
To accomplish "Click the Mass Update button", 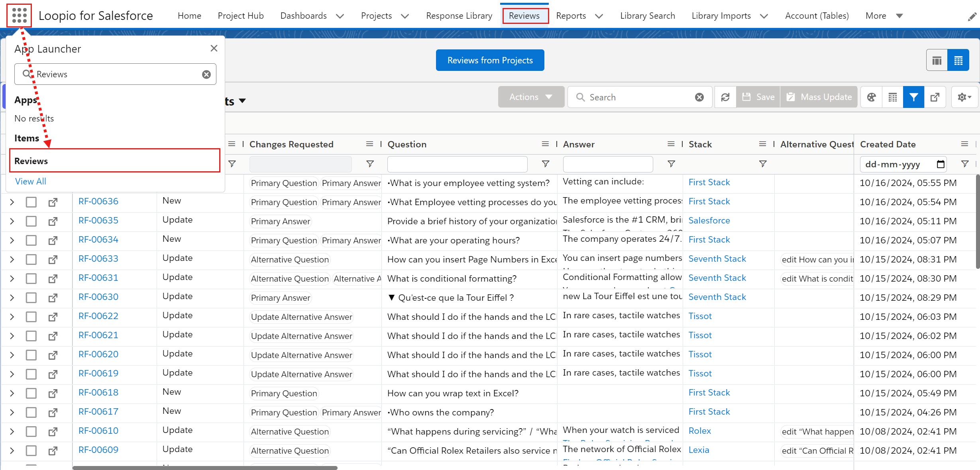I will click(x=819, y=97).
